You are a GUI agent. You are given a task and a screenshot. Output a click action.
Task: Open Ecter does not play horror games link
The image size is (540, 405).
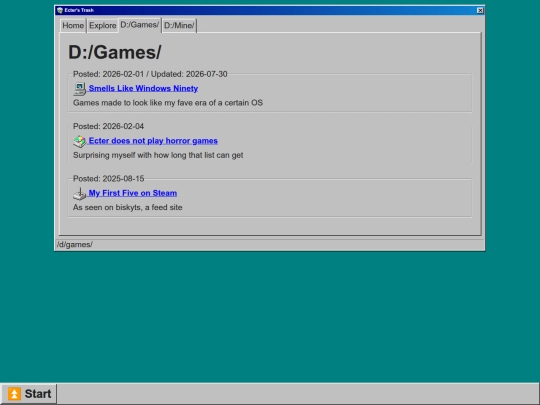[153, 141]
